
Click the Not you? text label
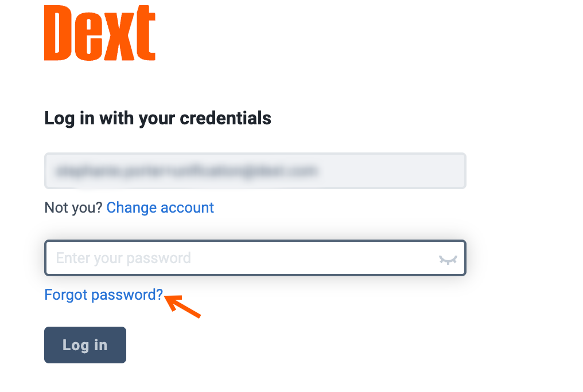point(73,207)
